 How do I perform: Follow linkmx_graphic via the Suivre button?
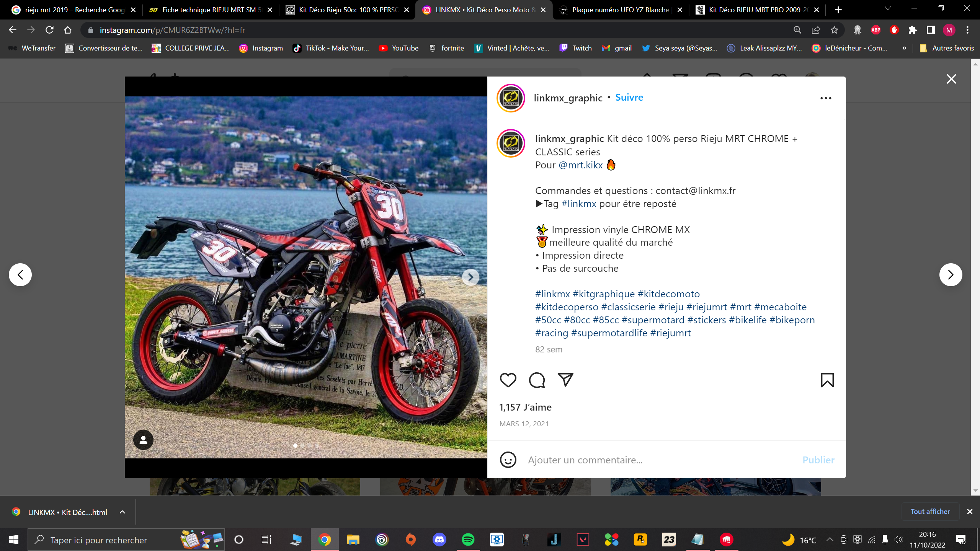629,98
